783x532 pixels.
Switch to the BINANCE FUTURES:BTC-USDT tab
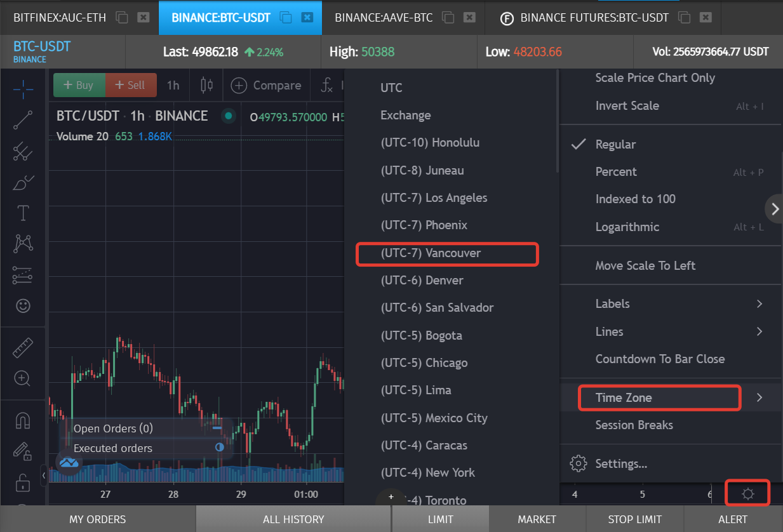coord(594,17)
